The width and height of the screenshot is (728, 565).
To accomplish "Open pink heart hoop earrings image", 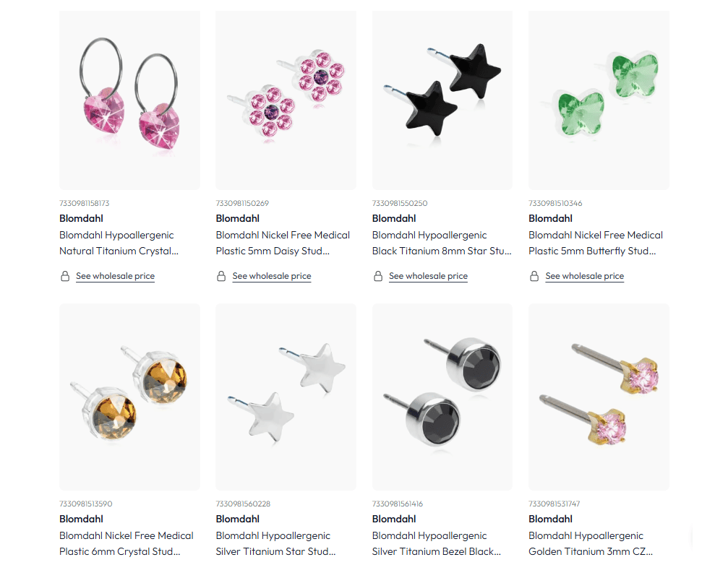I will [x=129, y=100].
